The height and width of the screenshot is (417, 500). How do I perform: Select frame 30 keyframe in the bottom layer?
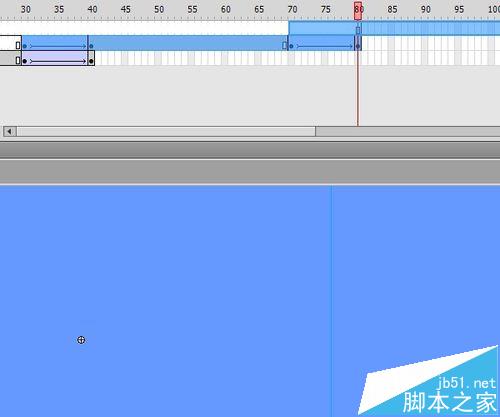pyautogui.click(x=25, y=61)
